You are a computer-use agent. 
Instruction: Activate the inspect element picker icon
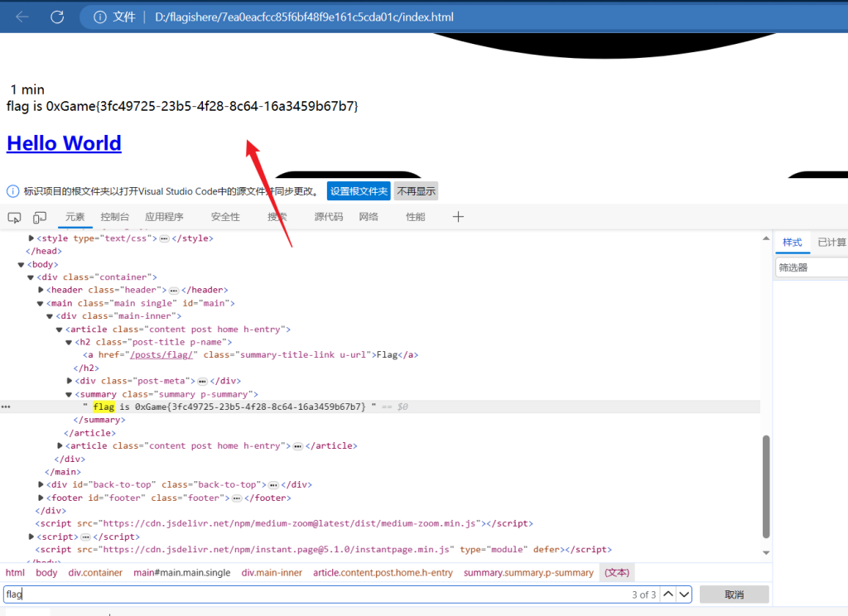14,218
